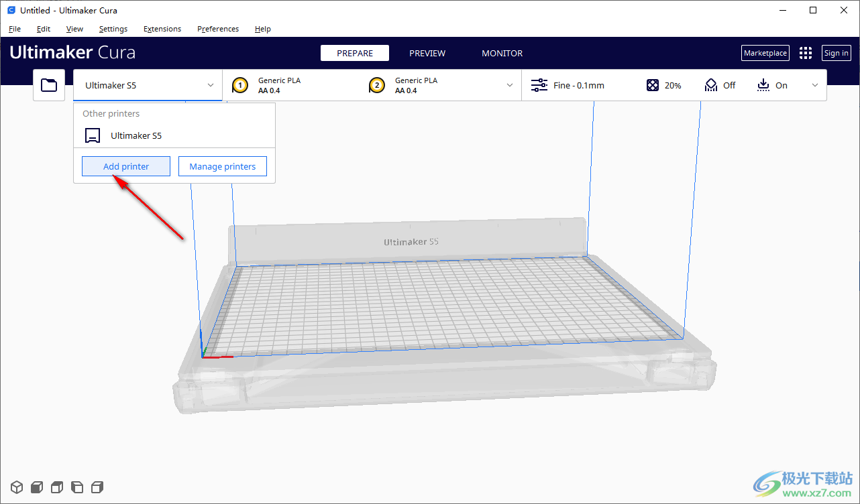Viewport: 860px width, 504px height.
Task: Click the adhesion On icon
Action: click(763, 85)
